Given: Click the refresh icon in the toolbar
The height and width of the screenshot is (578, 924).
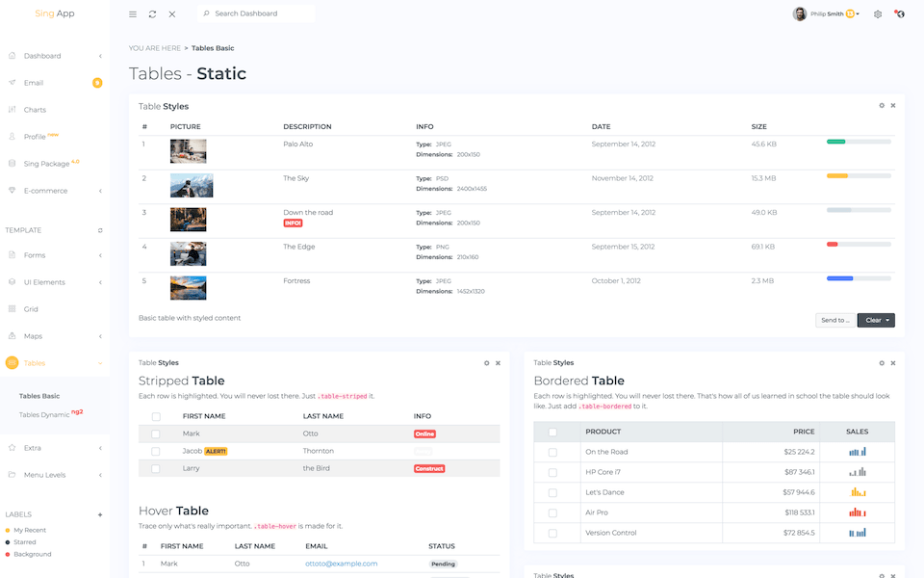Looking at the screenshot, I should pyautogui.click(x=154, y=14).
